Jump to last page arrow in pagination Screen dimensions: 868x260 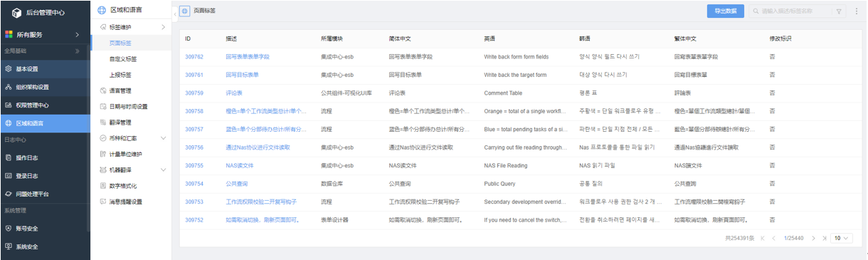825,238
